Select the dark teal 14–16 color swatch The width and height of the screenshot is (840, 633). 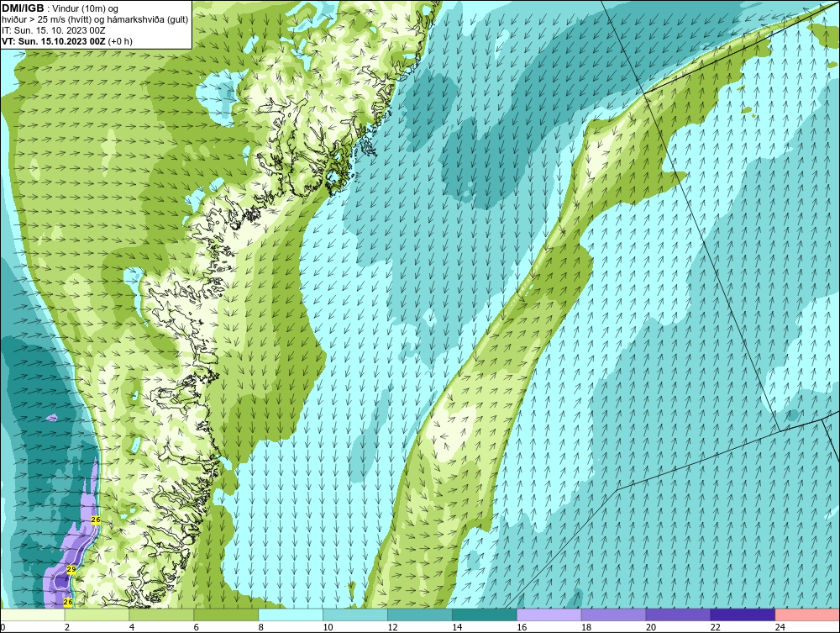click(485, 615)
